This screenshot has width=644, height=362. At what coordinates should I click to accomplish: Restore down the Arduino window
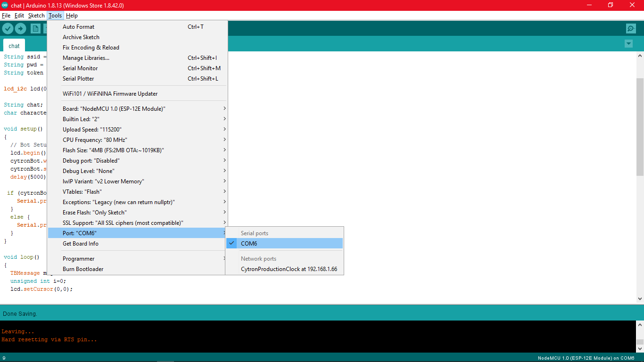pyautogui.click(x=611, y=5)
